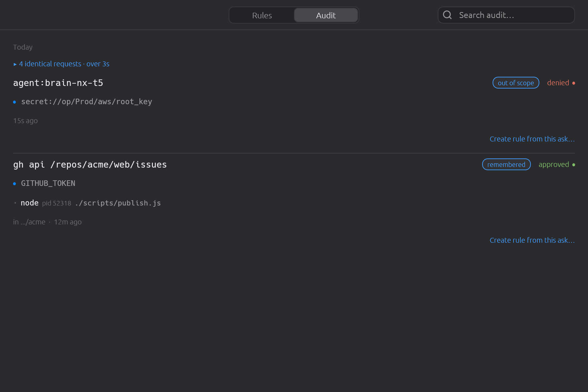The image size is (588, 392).
Task: Click the Today section heading
Action: point(23,47)
